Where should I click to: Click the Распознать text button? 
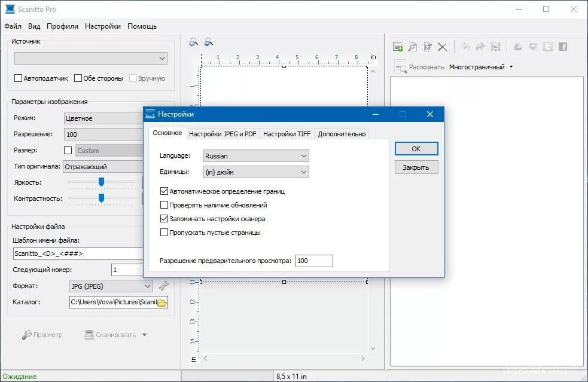[x=426, y=67]
